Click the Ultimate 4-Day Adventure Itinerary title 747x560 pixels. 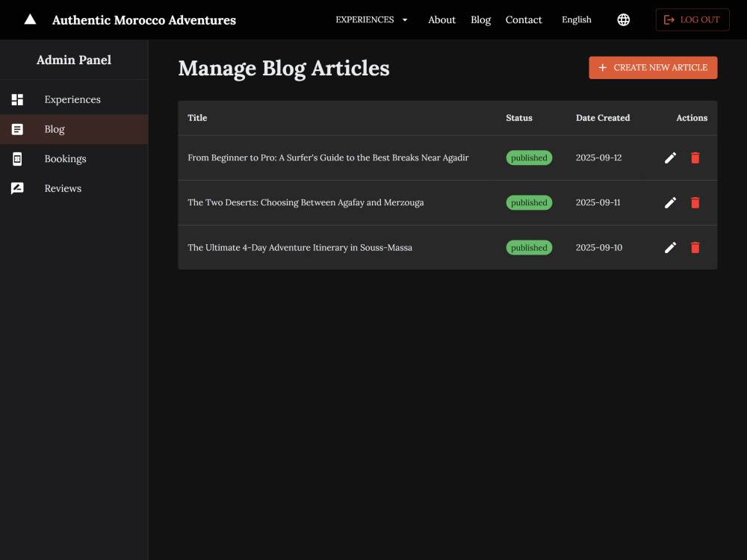coord(300,248)
